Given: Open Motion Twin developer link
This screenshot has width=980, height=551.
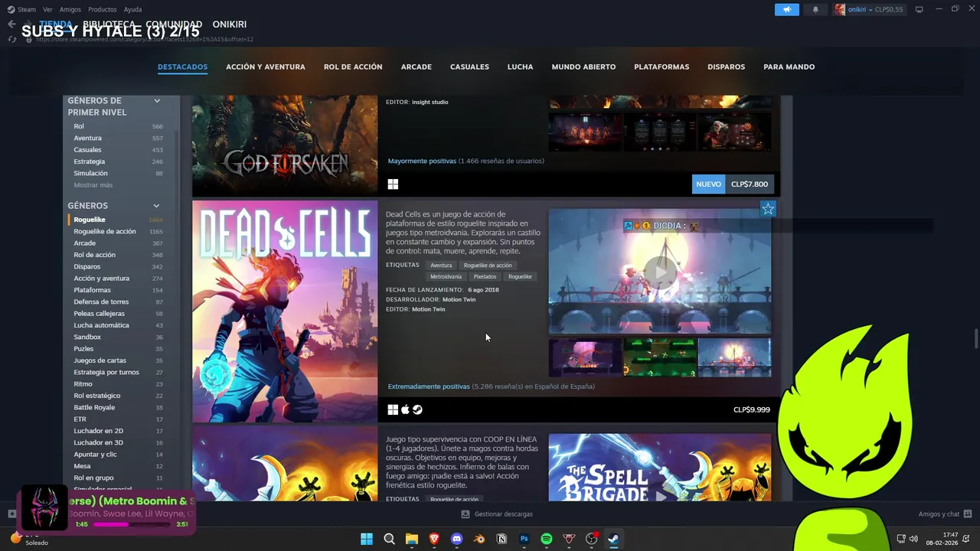Looking at the screenshot, I should 459,299.
